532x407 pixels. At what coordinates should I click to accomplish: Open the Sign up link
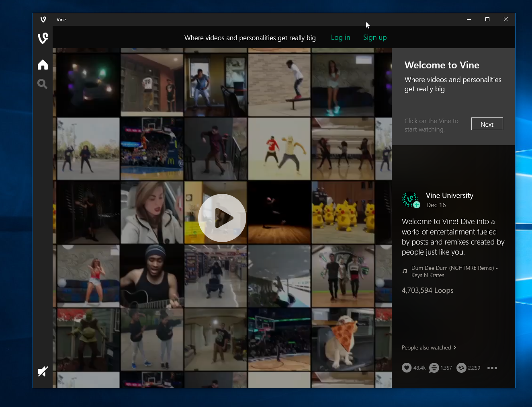[x=375, y=37]
